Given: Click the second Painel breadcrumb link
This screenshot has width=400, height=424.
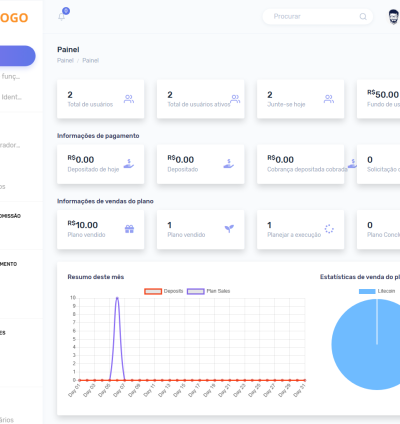Looking at the screenshot, I should (91, 60).
